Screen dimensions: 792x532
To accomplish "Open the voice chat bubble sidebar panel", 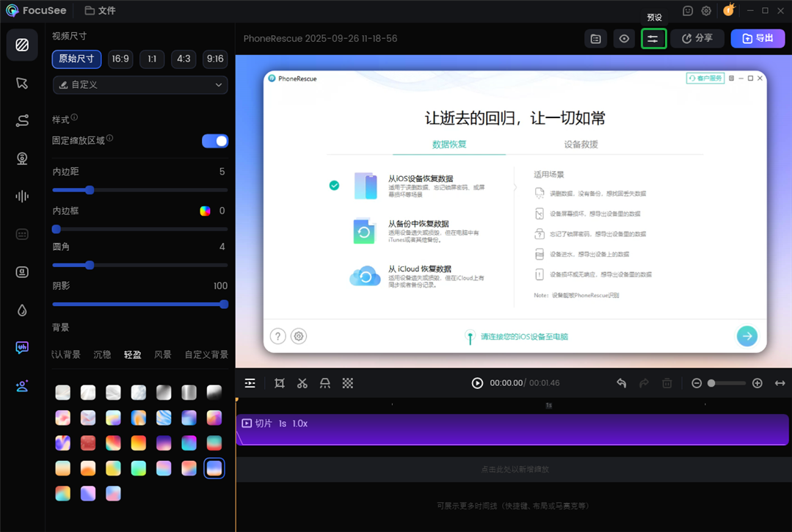I will [22, 347].
